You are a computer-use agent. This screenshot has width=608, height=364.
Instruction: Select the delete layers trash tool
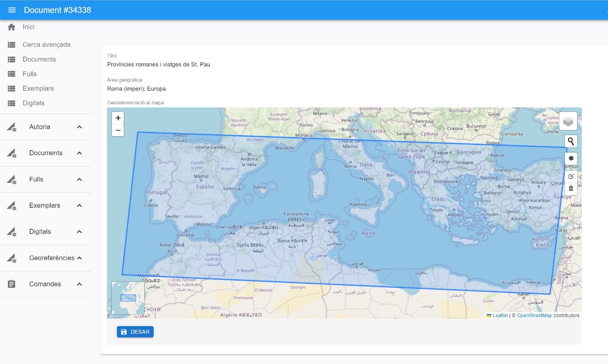pyautogui.click(x=571, y=189)
